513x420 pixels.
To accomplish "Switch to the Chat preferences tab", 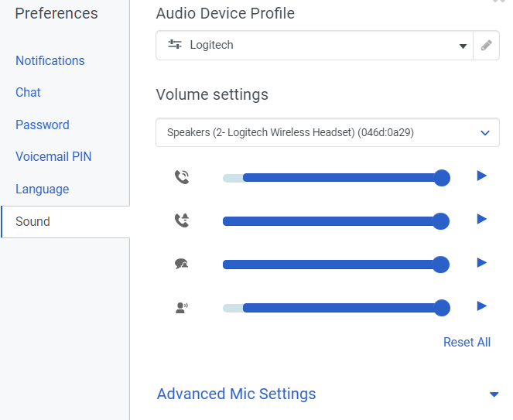I will (28, 92).
